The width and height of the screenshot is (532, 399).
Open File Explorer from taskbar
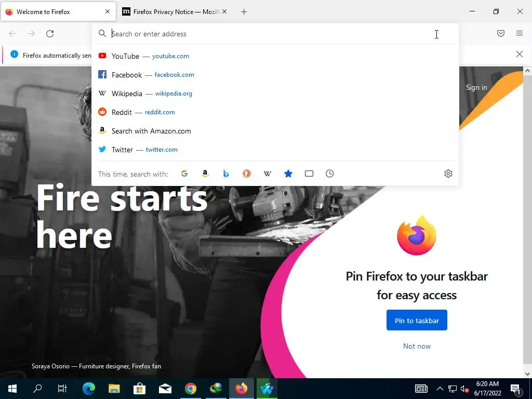(114, 389)
